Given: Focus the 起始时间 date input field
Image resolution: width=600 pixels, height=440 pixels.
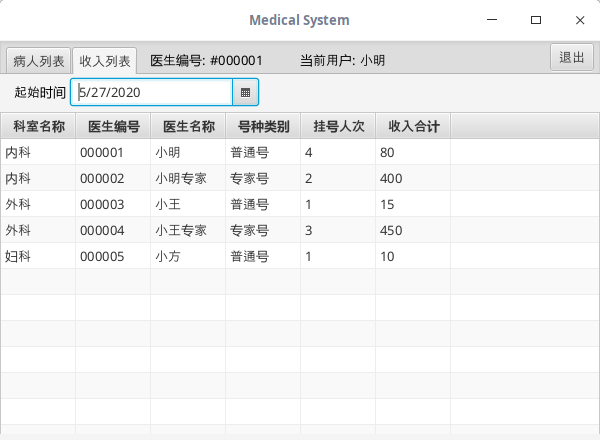Looking at the screenshot, I should pyautogui.click(x=152, y=92).
